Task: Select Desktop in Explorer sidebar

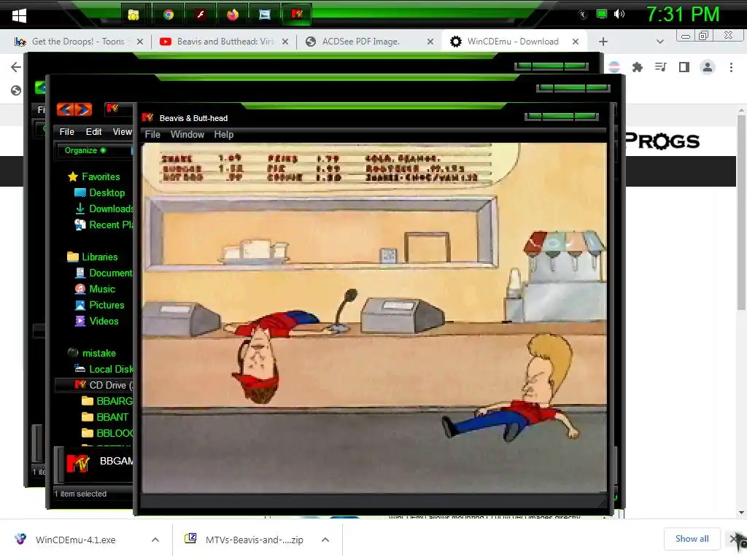Action: [x=107, y=192]
